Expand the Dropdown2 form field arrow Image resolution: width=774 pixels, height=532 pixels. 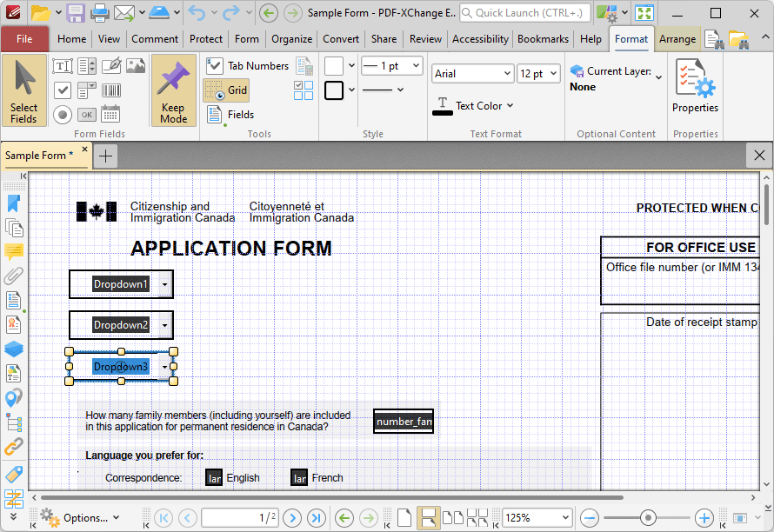tap(165, 325)
